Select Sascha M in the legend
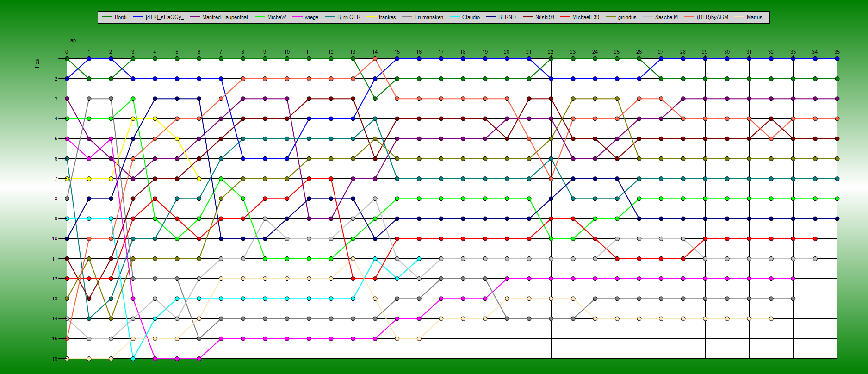 (666, 17)
